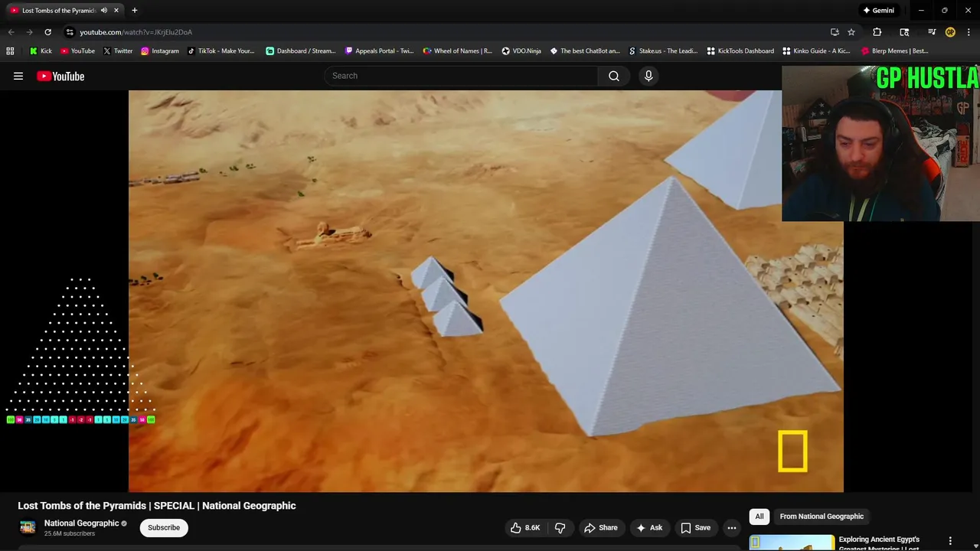980x551 pixels.
Task: Like the video with 8.6K likes
Action: (x=525, y=527)
